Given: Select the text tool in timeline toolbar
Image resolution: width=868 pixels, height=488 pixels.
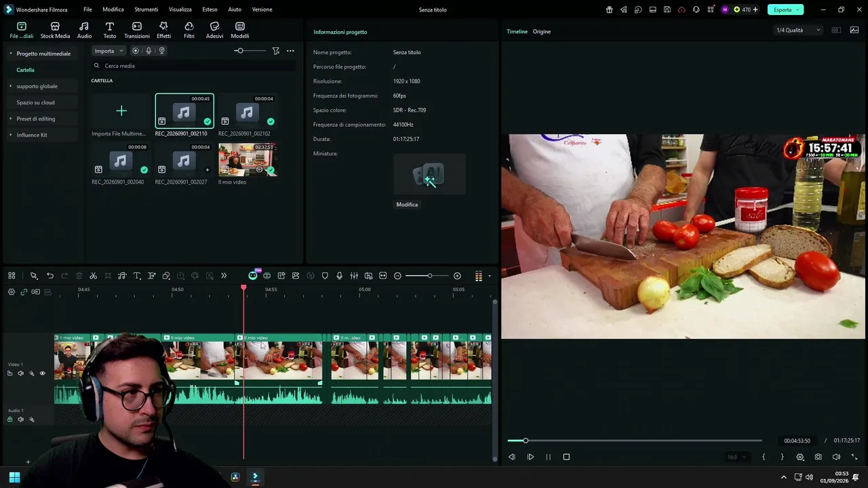Looking at the screenshot, I should click(137, 276).
